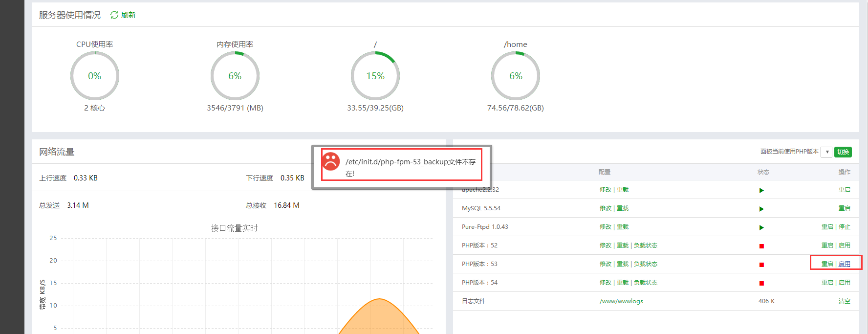
Task: Click the green running status icon for apache
Action: tap(761, 190)
